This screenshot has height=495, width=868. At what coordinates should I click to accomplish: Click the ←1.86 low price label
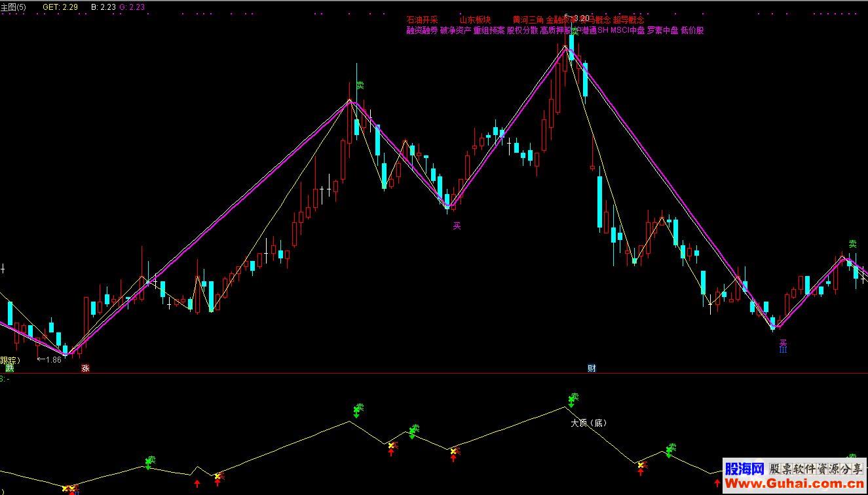(x=49, y=360)
